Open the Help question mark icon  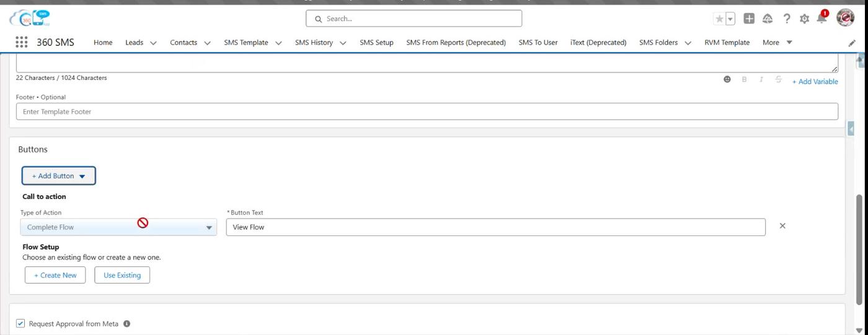[x=787, y=19]
